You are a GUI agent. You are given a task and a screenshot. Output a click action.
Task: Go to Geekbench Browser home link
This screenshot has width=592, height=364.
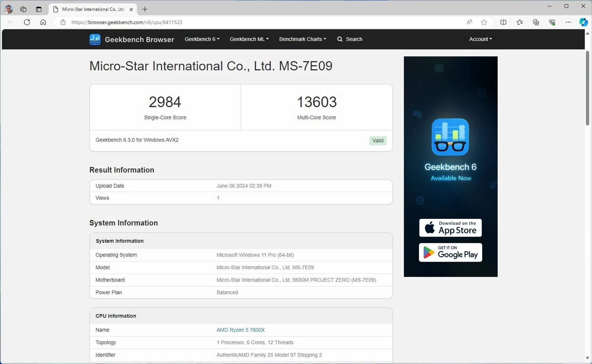point(139,39)
